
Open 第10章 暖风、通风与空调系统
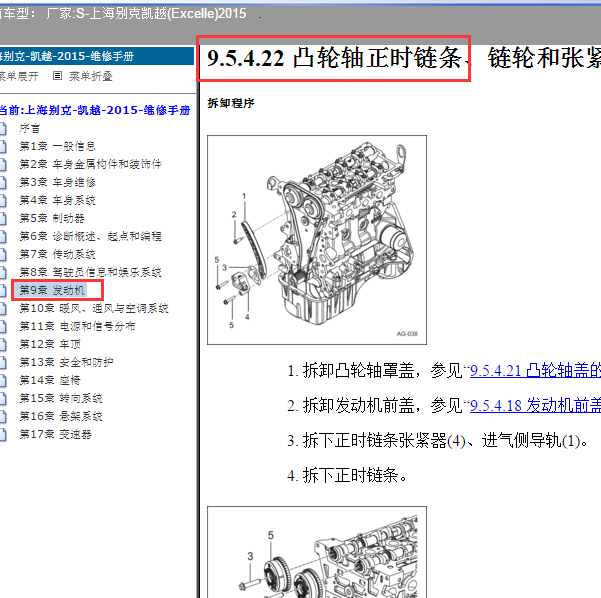[x=94, y=308]
